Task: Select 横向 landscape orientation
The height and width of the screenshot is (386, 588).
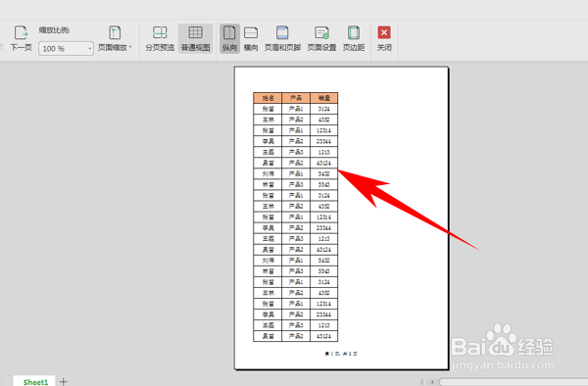Action: point(251,38)
